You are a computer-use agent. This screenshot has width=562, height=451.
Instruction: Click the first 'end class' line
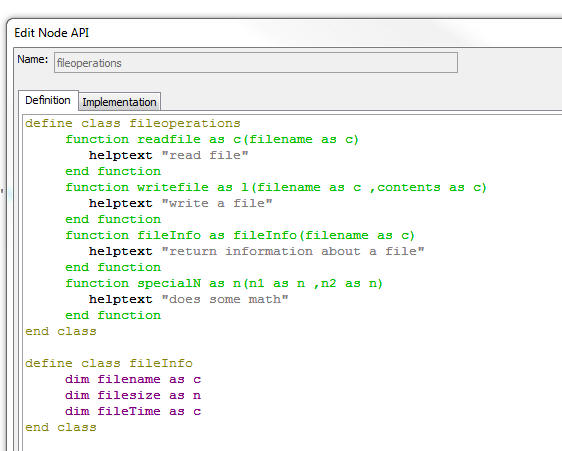click(61, 332)
